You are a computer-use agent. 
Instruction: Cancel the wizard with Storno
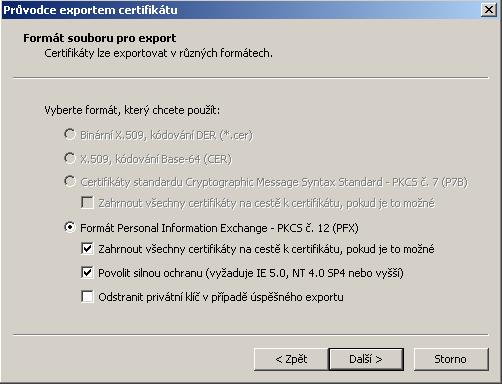coord(451,359)
